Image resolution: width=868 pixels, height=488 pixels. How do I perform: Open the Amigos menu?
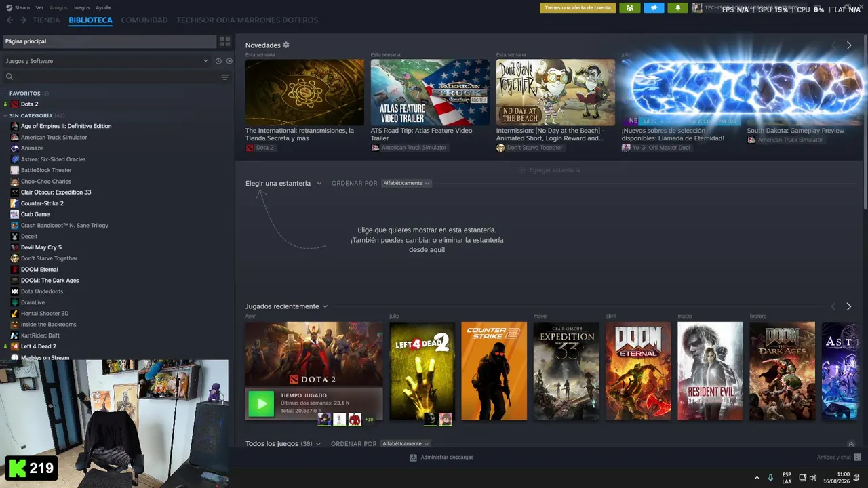pyautogui.click(x=58, y=8)
